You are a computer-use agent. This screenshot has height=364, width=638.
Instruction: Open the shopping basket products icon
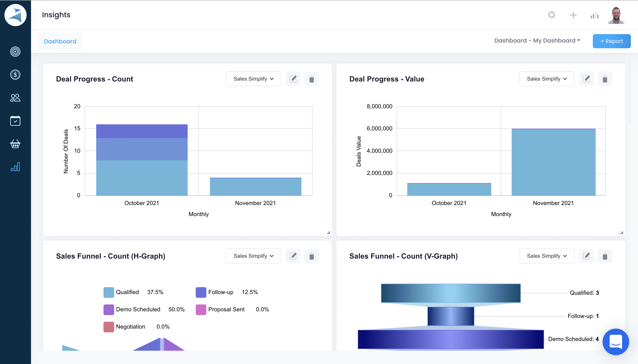tap(15, 144)
